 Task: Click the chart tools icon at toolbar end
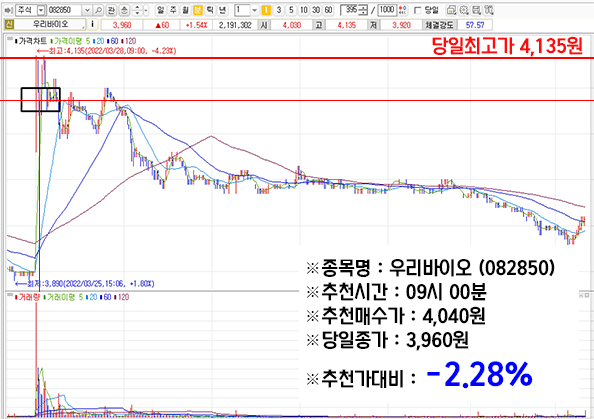click(x=489, y=10)
